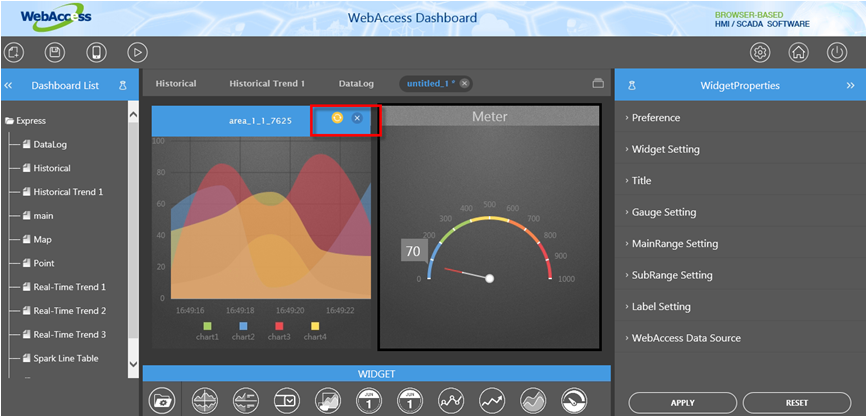867x417 pixels.
Task: Add the waveform crosshair trend widget
Action: click(205, 399)
